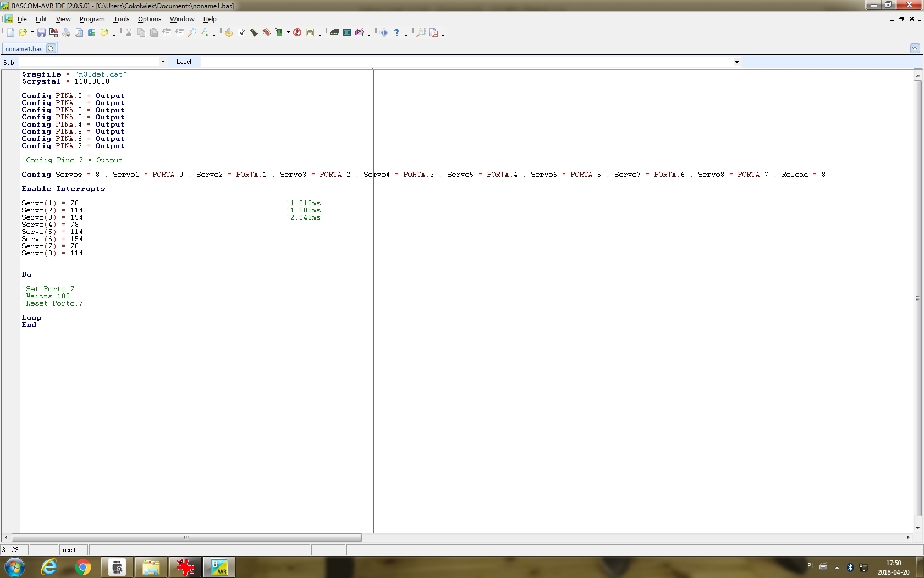Open print preview from the toolbar

[x=79, y=33]
